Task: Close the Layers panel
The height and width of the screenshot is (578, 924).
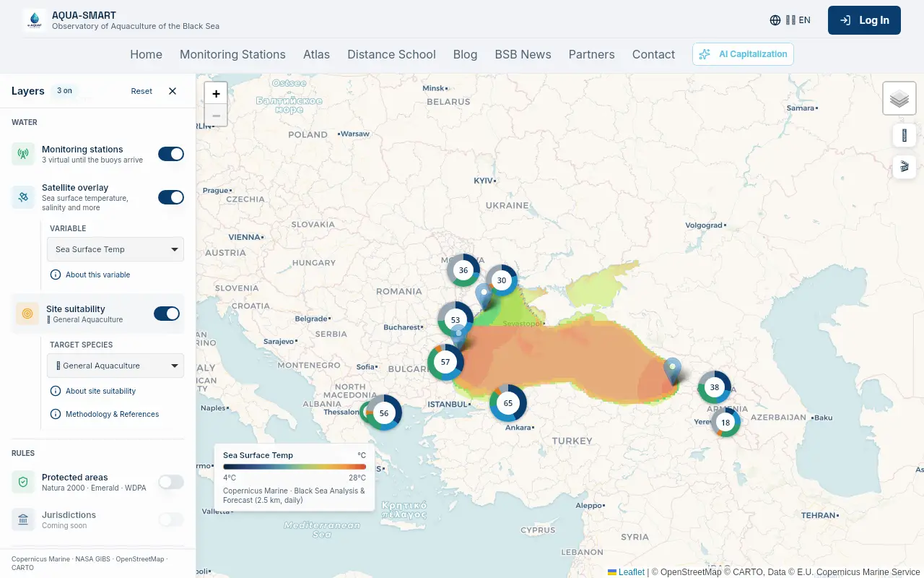Action: point(173,91)
